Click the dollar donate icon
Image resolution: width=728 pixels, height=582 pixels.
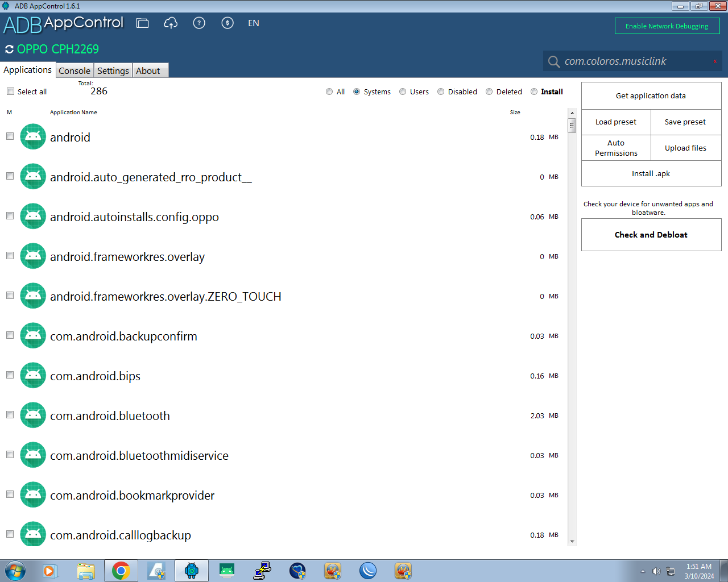coord(227,23)
